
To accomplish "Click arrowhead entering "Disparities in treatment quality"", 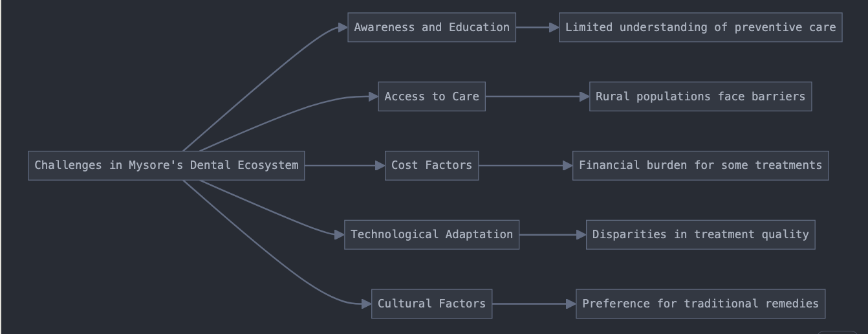I will [x=581, y=234].
